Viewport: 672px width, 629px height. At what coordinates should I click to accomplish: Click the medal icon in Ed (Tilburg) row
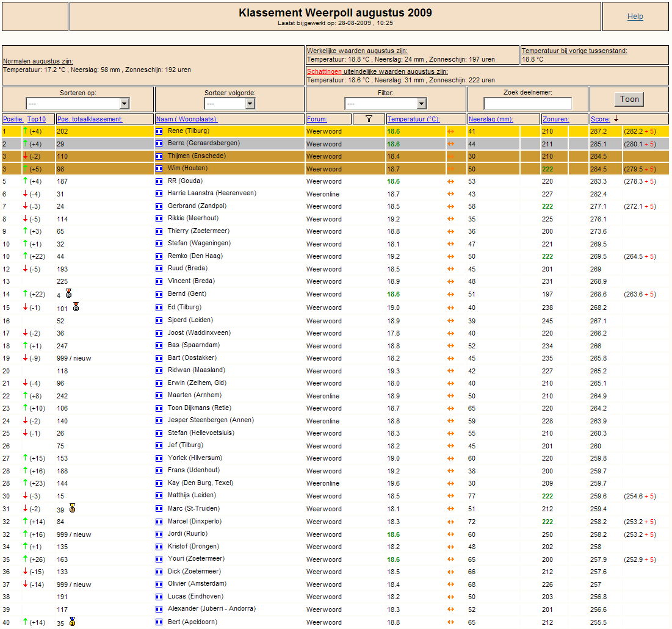point(76,306)
